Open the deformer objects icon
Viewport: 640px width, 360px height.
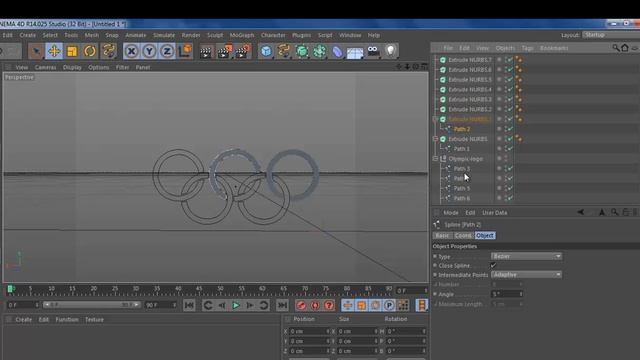point(337,52)
